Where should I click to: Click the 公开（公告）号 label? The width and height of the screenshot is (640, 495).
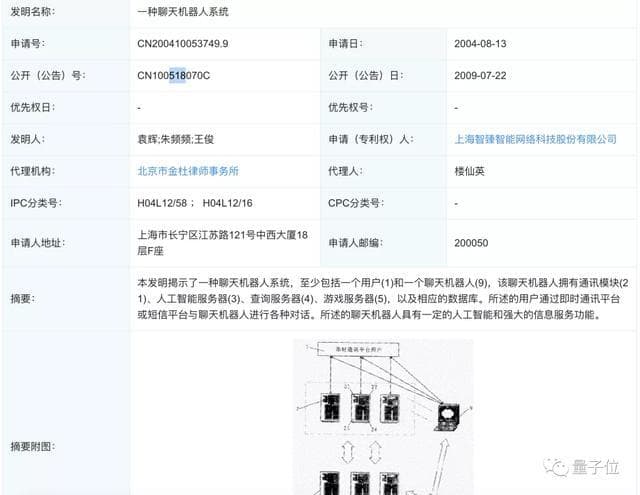coord(48,75)
